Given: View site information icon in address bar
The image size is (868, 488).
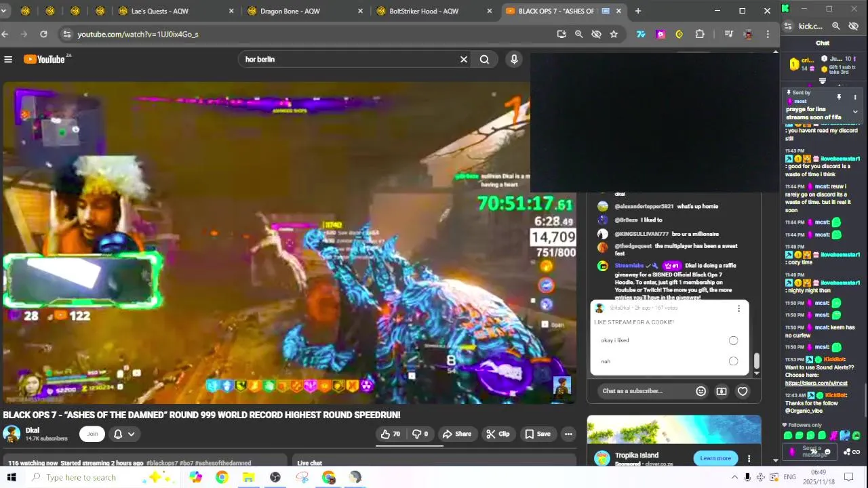Looking at the screenshot, I should pyautogui.click(x=66, y=34).
